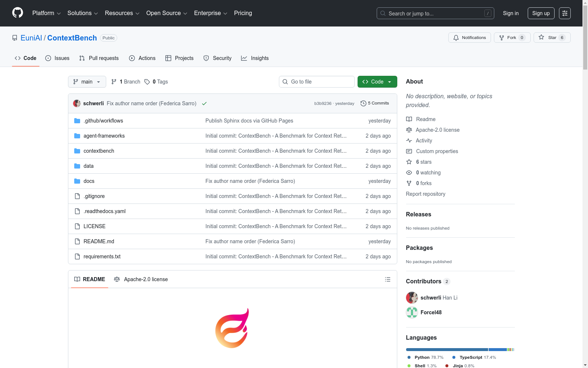Click the eye icon beside watching
The image size is (588, 368).
click(409, 173)
